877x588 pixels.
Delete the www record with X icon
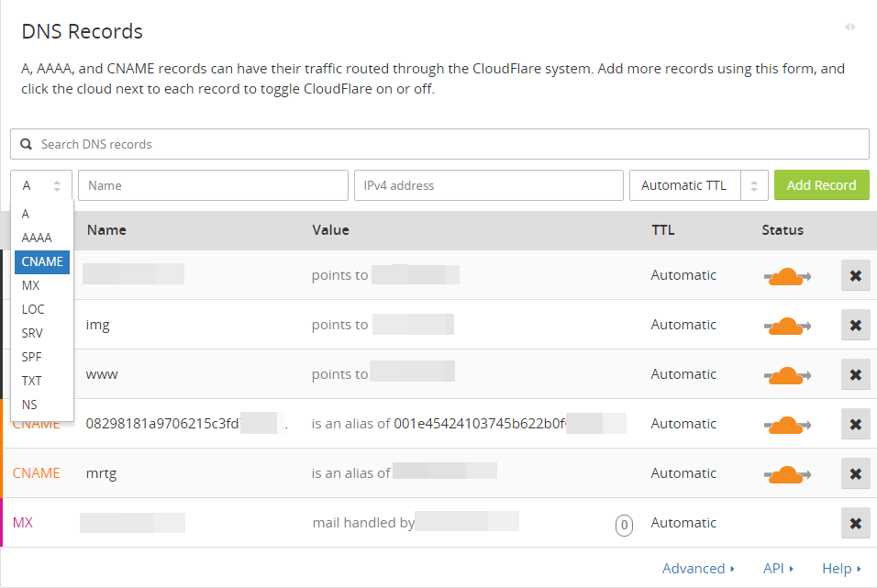(855, 374)
